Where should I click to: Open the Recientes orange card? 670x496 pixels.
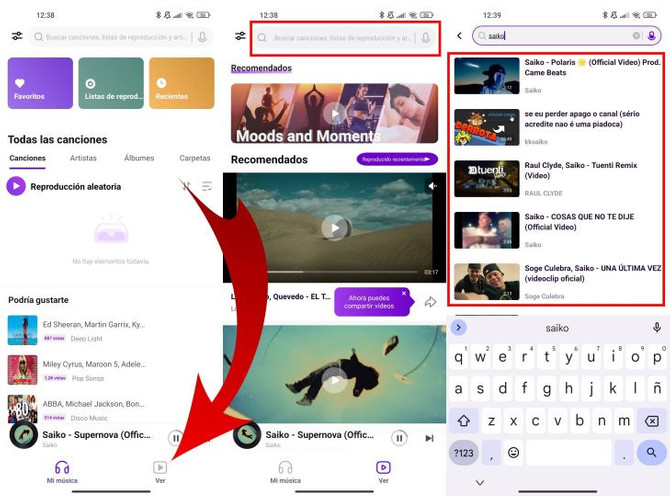tap(182, 83)
